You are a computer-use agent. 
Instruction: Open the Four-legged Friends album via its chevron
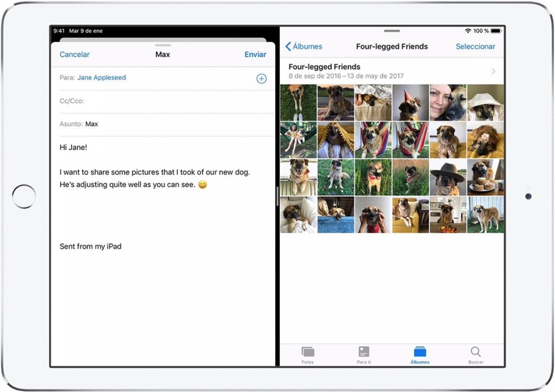[493, 71]
